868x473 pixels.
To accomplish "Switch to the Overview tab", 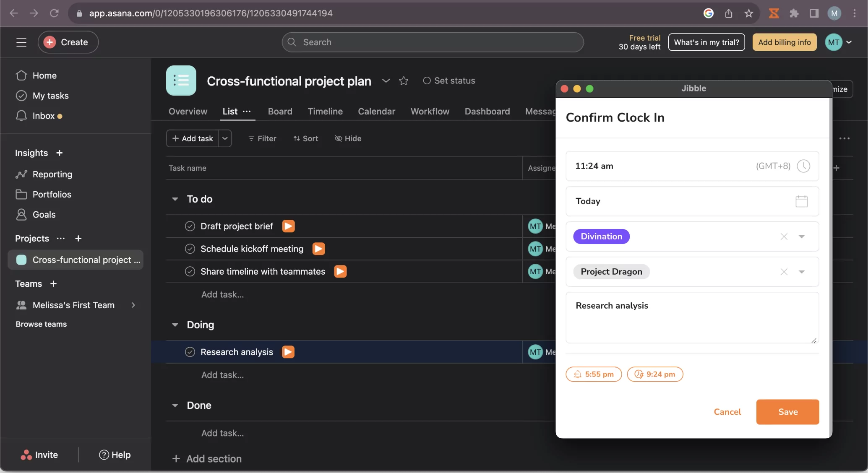I will coord(188,111).
